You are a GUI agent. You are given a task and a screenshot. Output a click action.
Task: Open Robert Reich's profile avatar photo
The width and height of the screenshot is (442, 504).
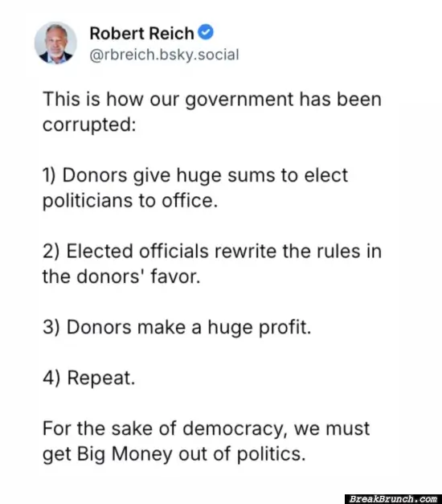(55, 43)
